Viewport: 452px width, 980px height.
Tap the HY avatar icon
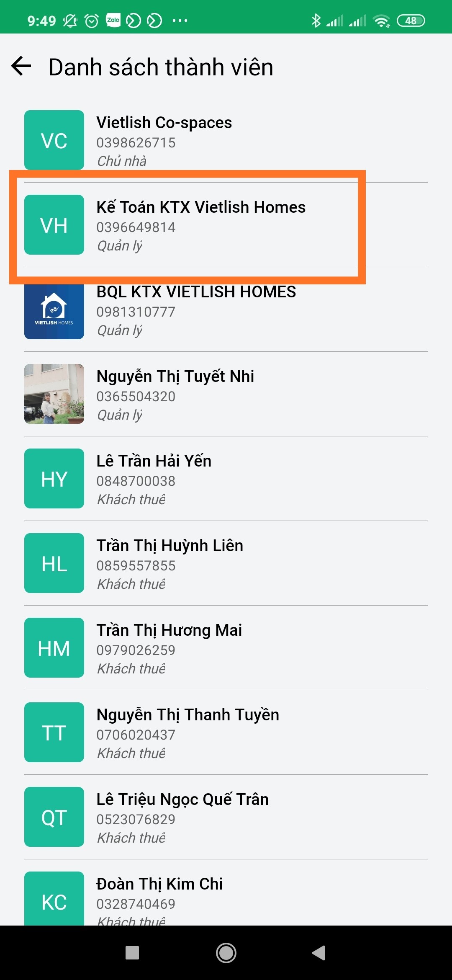[54, 478]
